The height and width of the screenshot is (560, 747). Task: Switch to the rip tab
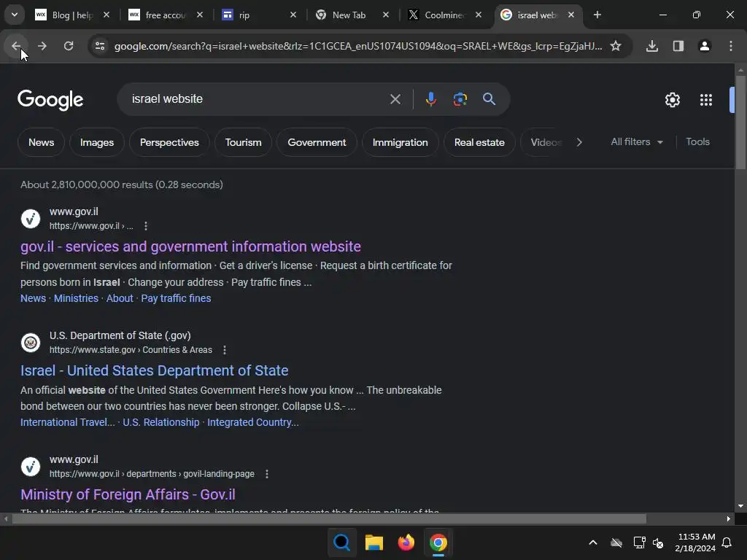259,15
